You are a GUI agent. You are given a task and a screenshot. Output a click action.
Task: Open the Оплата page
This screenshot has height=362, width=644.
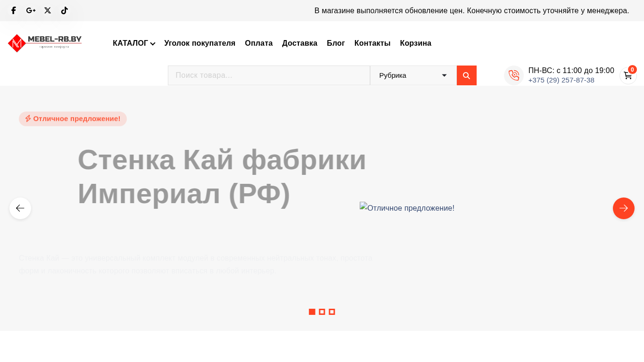tap(259, 43)
